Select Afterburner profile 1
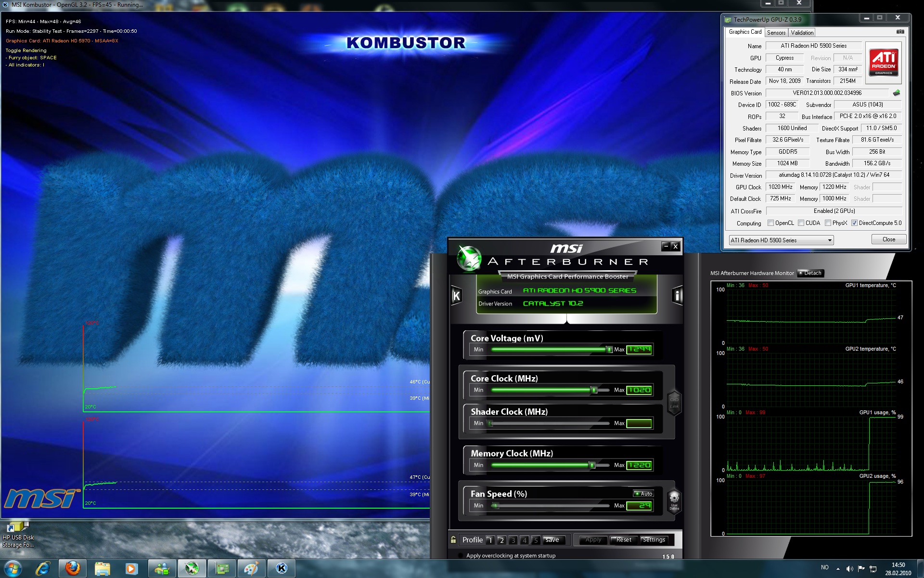Screen dimensions: 924x578 click(x=490, y=540)
